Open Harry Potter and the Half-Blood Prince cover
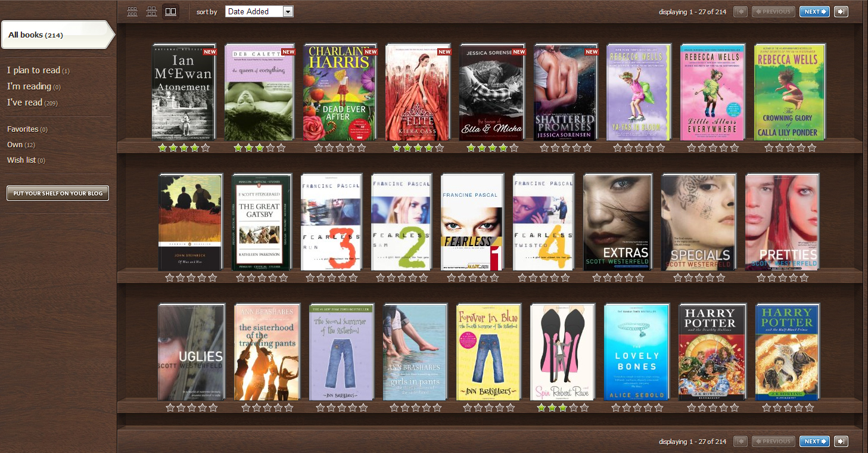Screen dimensions: 868x453 tap(788, 352)
